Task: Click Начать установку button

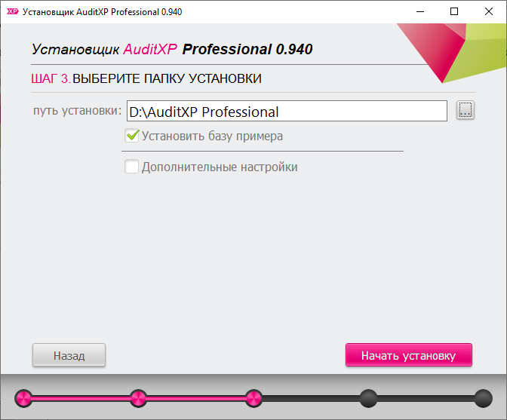Action: pos(409,355)
